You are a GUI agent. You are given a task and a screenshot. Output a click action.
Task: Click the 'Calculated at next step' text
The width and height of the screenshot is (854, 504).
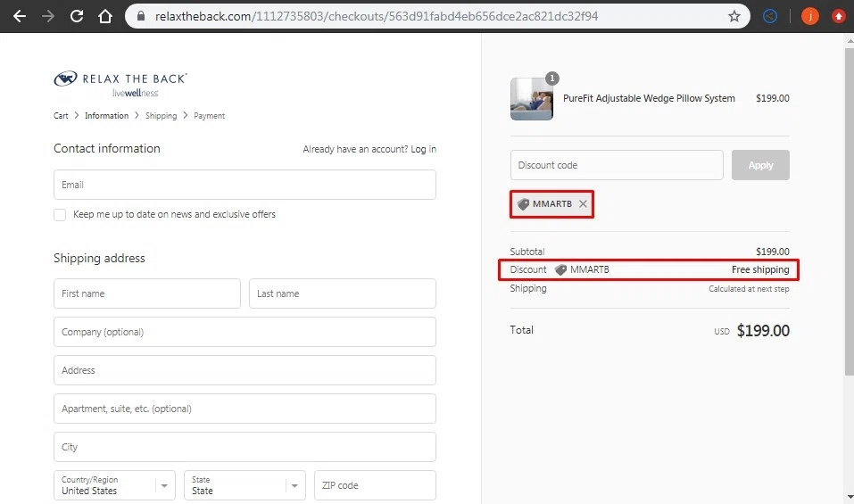(749, 289)
